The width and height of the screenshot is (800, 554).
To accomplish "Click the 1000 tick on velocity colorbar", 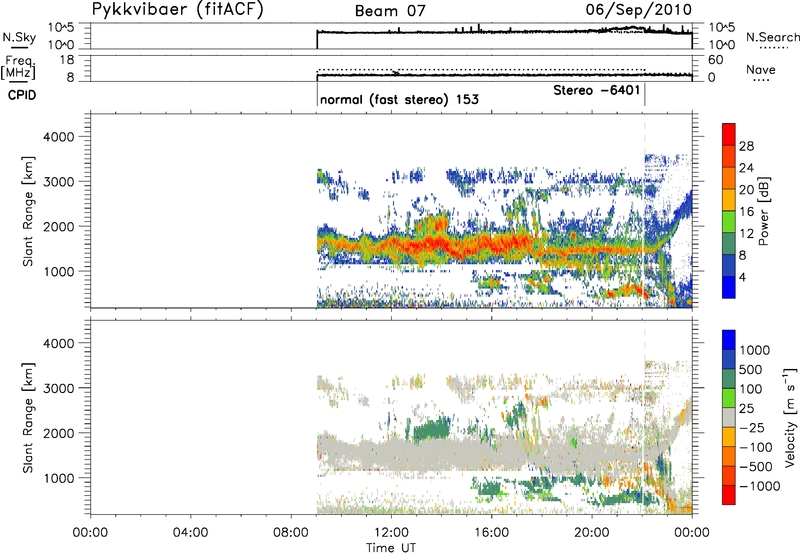I will 755,350.
